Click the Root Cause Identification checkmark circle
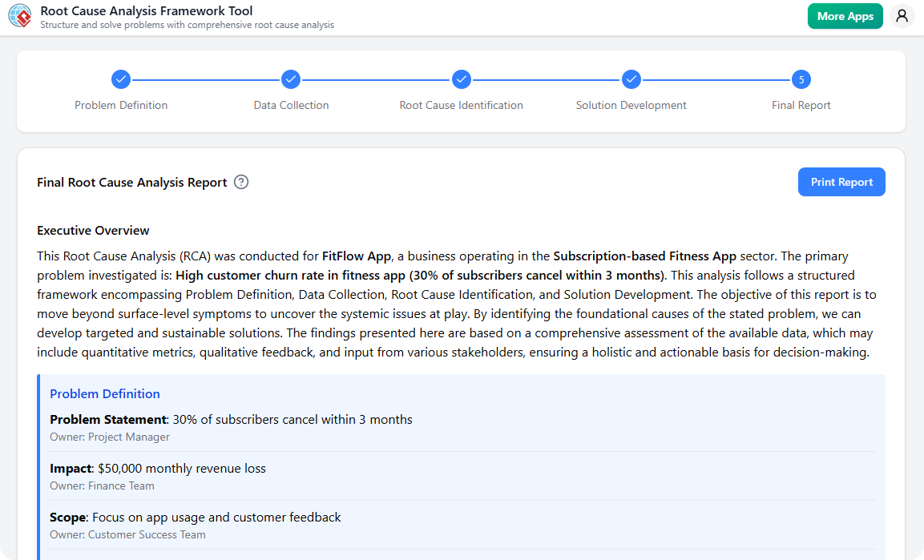Viewport: 924px width, 560px height. (x=461, y=79)
